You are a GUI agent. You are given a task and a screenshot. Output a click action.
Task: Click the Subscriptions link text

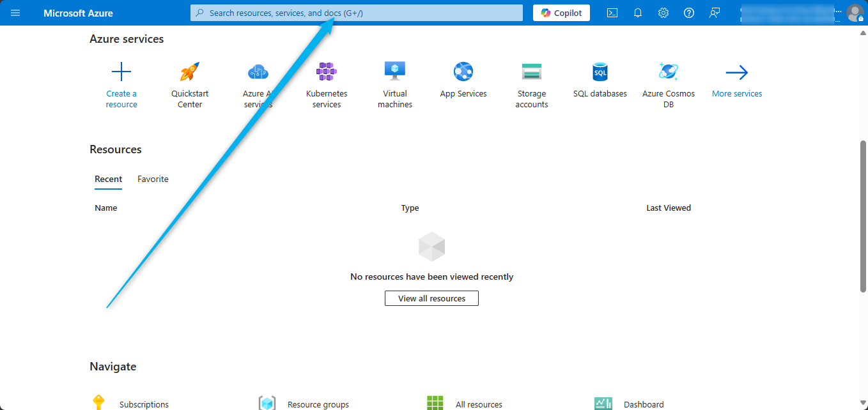coord(144,404)
